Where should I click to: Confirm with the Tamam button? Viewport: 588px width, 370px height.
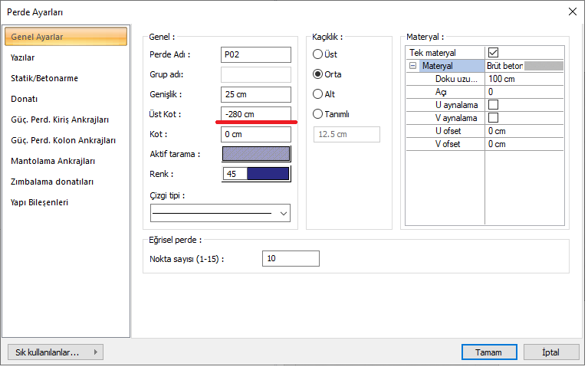489,352
